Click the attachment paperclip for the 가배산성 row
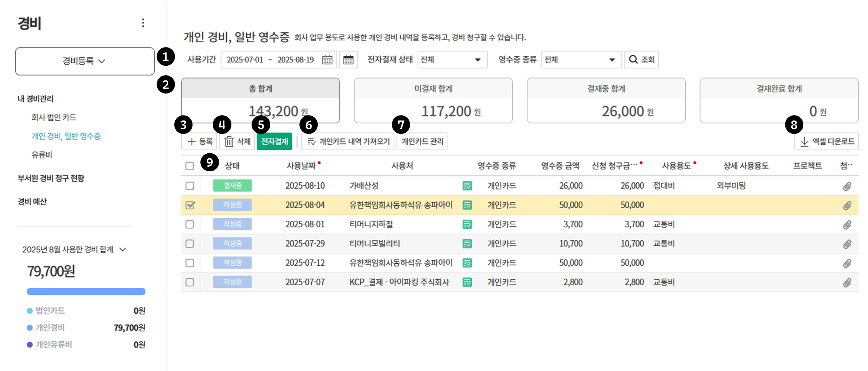The width and height of the screenshot is (868, 371). click(x=847, y=186)
